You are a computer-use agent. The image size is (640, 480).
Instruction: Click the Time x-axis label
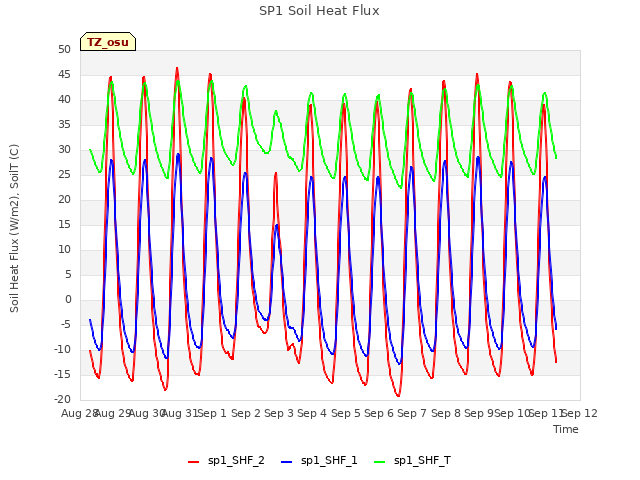(566, 429)
